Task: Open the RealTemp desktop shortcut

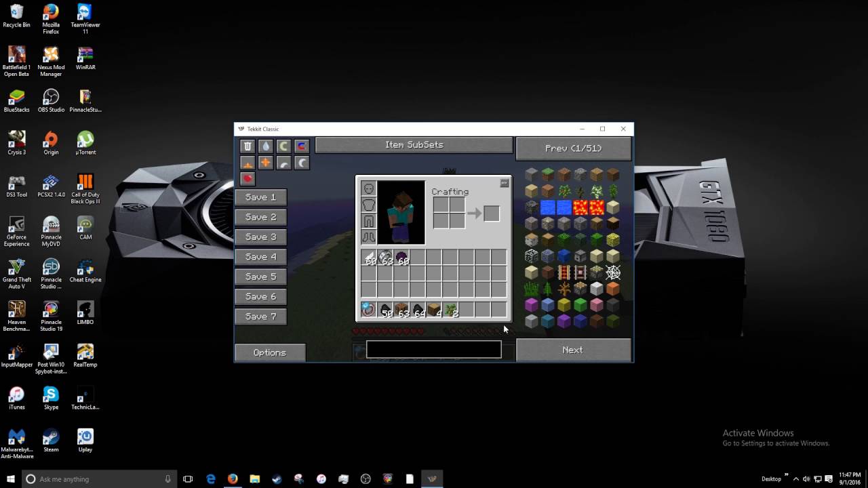Action: tap(85, 355)
